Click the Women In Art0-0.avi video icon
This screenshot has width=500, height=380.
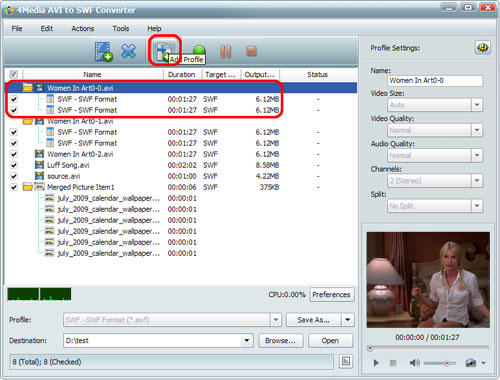click(40, 88)
